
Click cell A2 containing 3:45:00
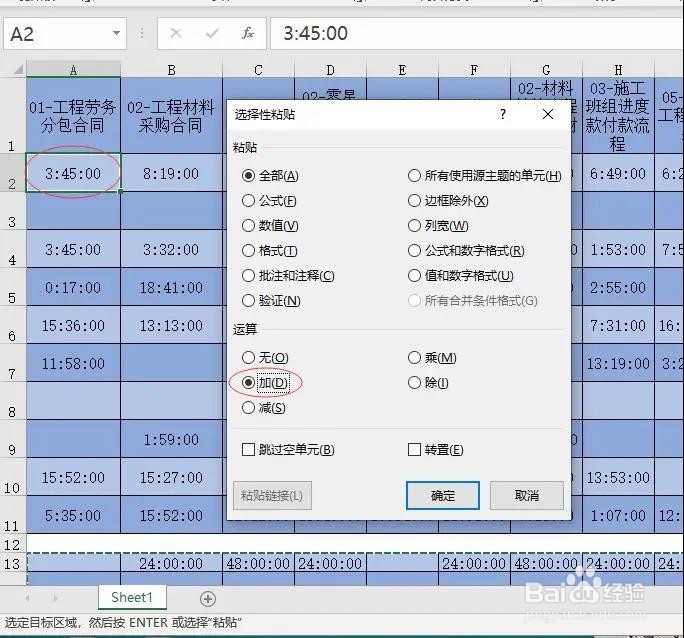(x=73, y=173)
